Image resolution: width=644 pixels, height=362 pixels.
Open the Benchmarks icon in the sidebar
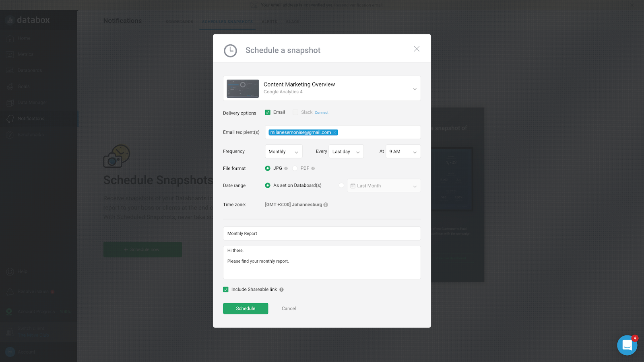(x=10, y=135)
